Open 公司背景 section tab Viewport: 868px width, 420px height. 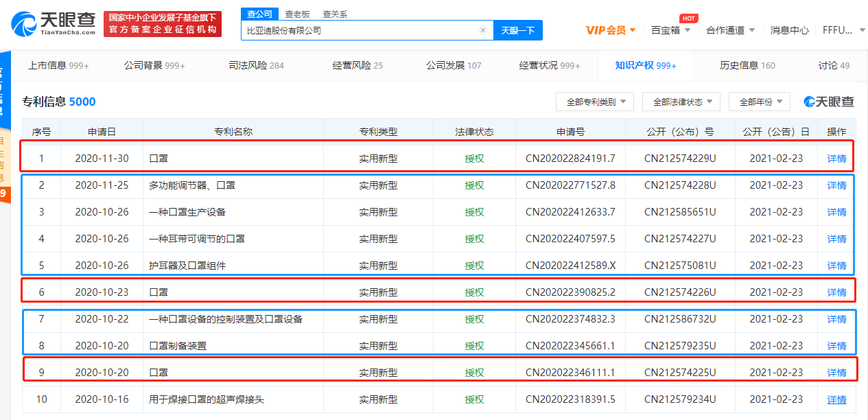[x=154, y=65]
